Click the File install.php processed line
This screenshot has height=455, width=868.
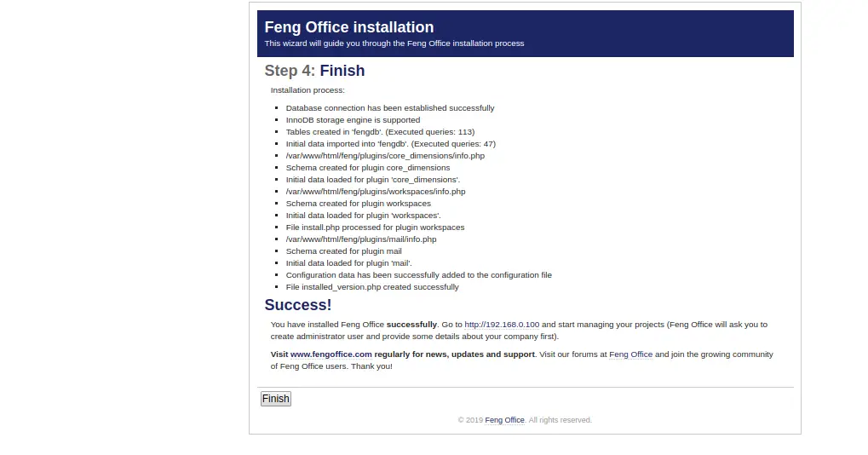click(x=375, y=227)
